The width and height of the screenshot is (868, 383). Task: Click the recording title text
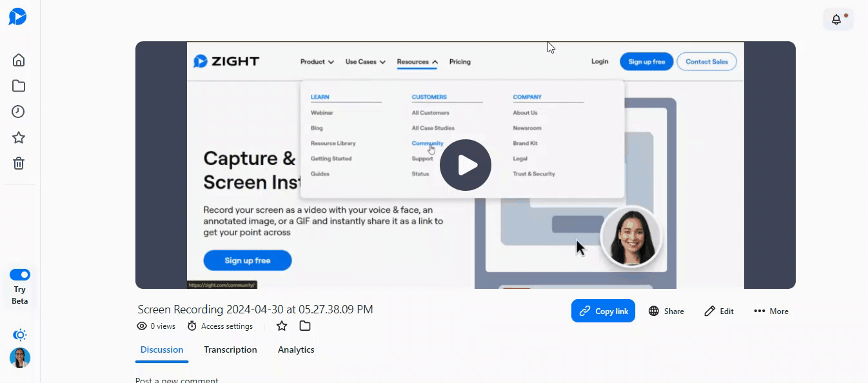click(255, 309)
